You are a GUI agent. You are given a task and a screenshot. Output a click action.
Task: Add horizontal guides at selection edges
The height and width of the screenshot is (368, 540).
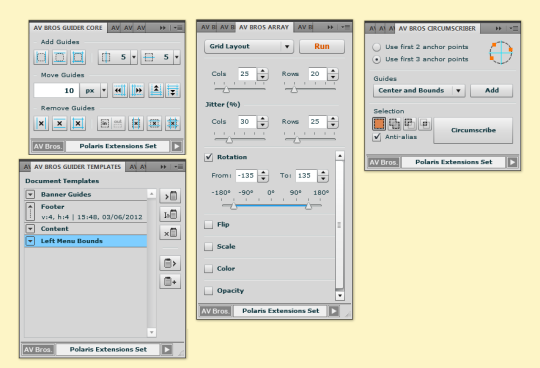(60, 57)
